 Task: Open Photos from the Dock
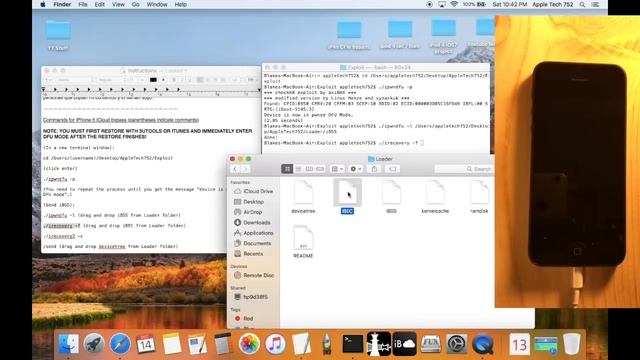coord(249,344)
